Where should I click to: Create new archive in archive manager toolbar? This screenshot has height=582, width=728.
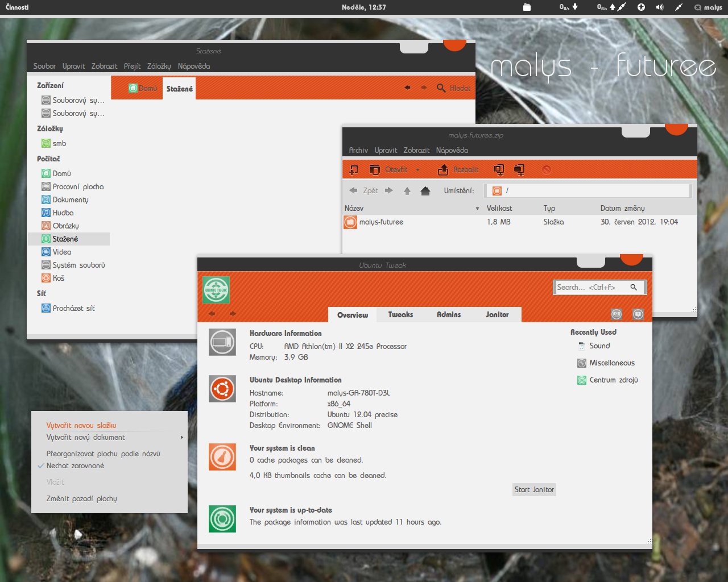(353, 169)
